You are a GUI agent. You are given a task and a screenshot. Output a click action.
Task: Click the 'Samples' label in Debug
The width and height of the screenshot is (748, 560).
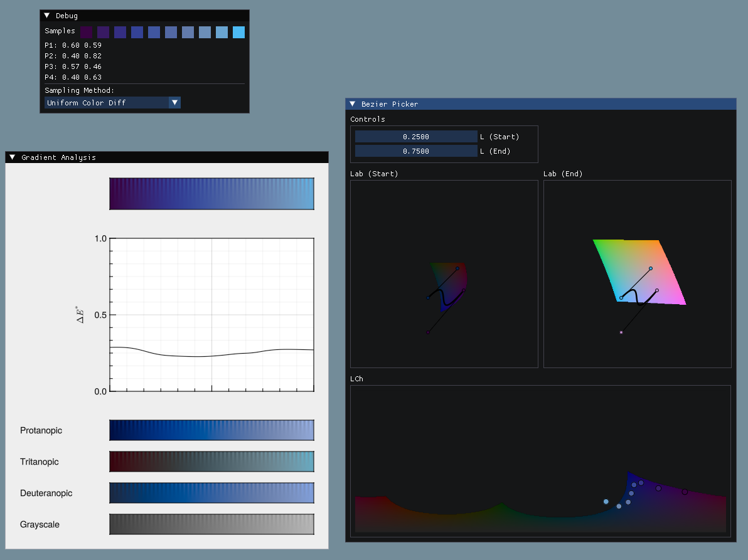[x=60, y=31]
